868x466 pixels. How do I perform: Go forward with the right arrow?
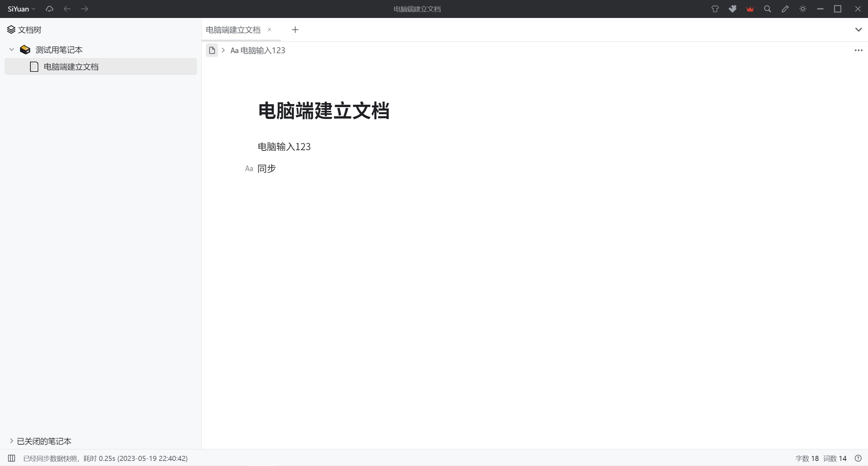(85, 9)
